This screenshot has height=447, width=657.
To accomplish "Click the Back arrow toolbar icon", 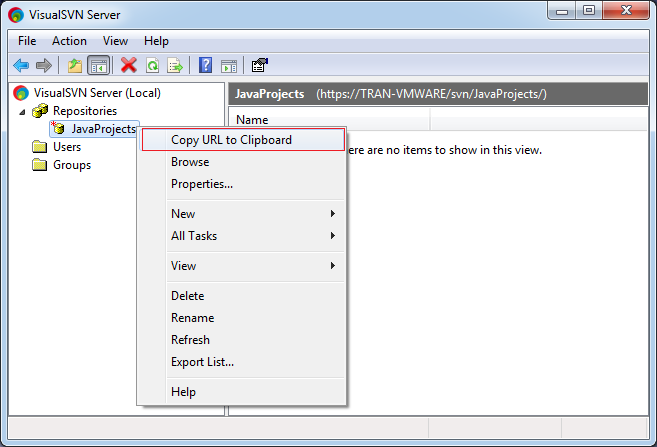I will [x=21, y=65].
